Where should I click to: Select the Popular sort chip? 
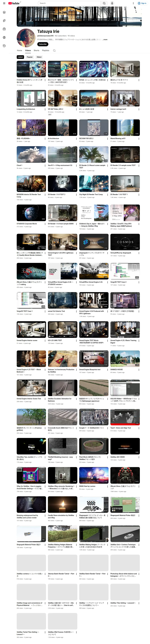30,57
